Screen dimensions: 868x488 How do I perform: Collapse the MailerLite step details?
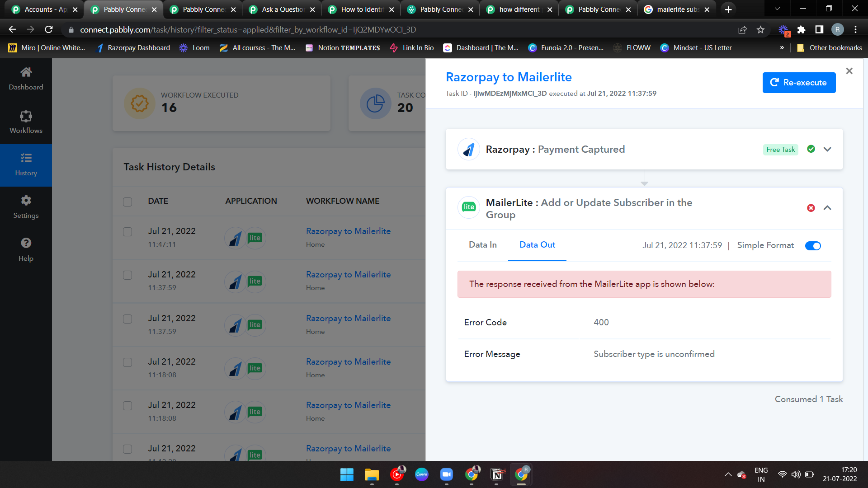point(827,208)
